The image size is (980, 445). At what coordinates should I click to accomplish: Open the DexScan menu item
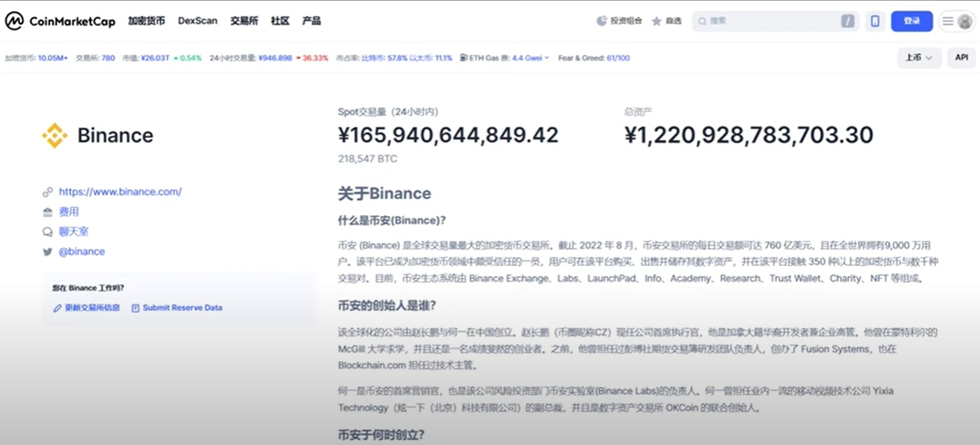[198, 21]
